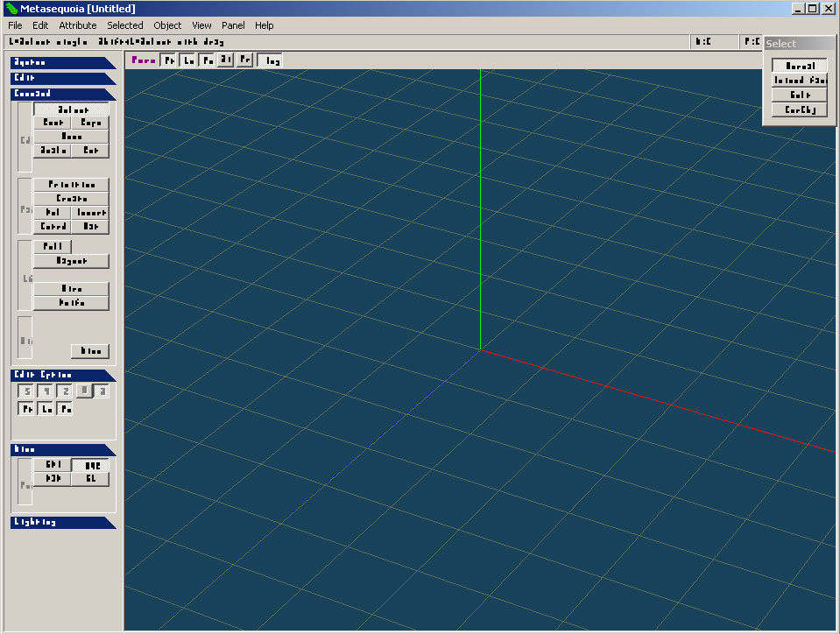Choose CurObj mode in Select panel
The image size is (840, 634).
click(800, 109)
